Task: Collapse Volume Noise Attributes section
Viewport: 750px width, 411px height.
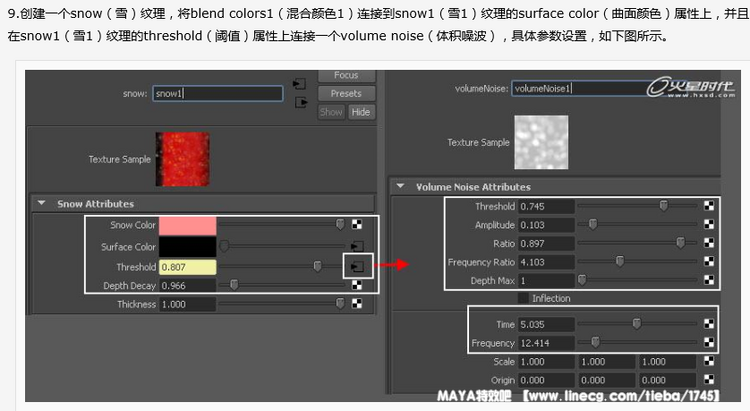Action: pyautogui.click(x=401, y=186)
